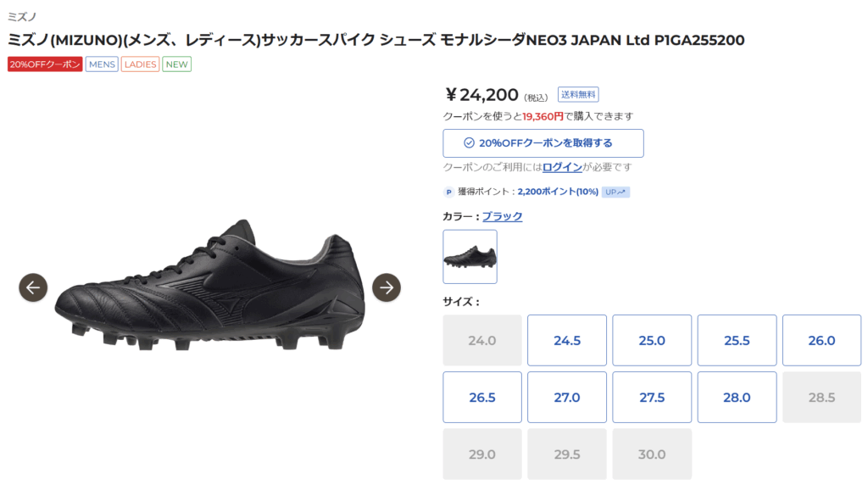Click the ブラック color link
Image resolution: width=868 pixels, height=485 pixels.
pyautogui.click(x=502, y=216)
